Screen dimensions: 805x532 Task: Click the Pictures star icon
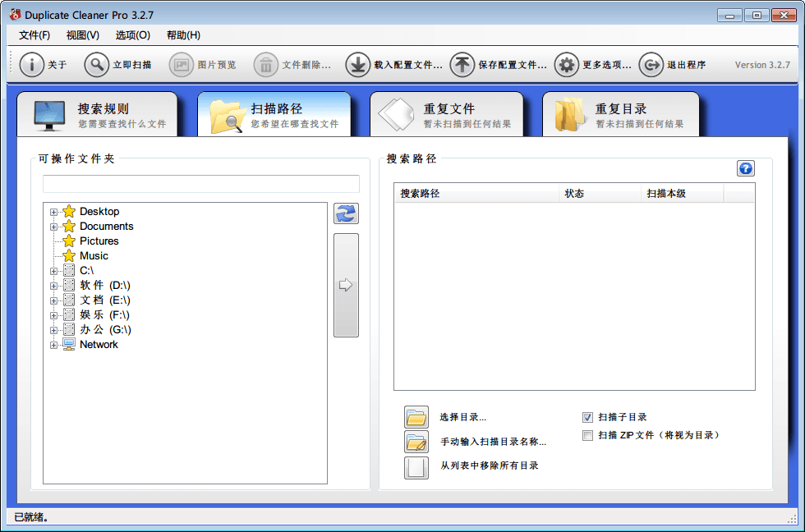point(69,241)
